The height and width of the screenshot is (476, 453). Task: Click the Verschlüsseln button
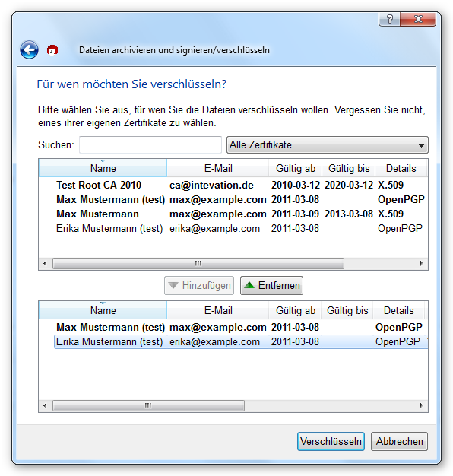pyautogui.click(x=331, y=441)
